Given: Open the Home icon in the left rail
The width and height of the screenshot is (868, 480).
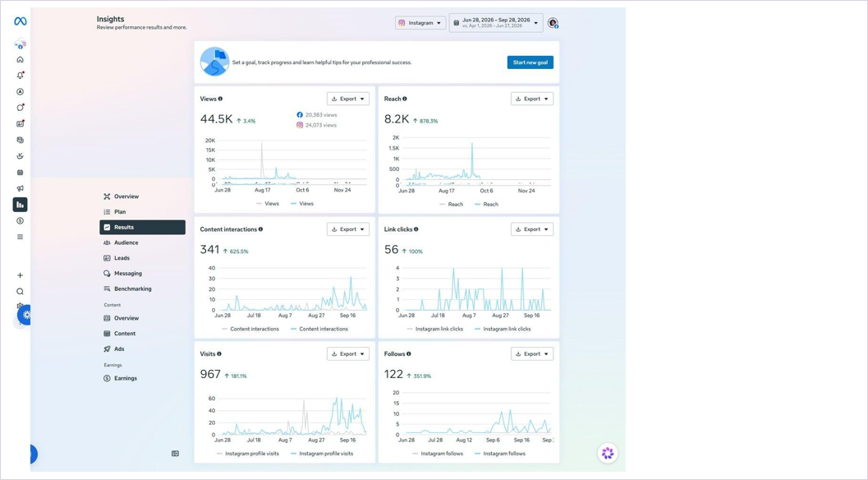Looking at the screenshot, I should pyautogui.click(x=20, y=59).
